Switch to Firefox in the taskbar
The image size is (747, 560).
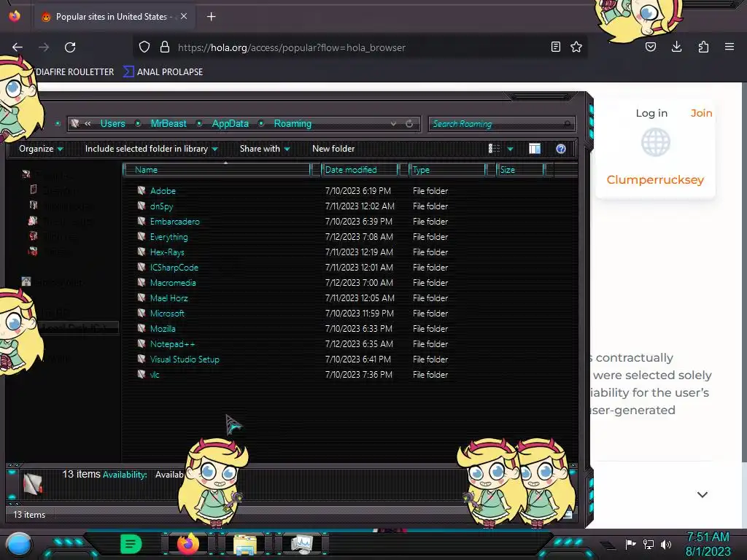(187, 544)
